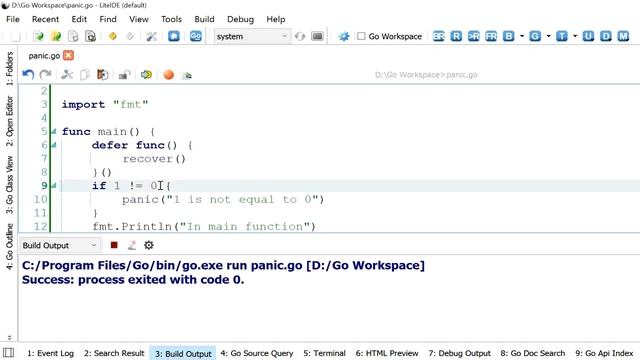The height and width of the screenshot is (360, 640).
Task: Switch to the Event Log bottom tab
Action: [x=51, y=353]
